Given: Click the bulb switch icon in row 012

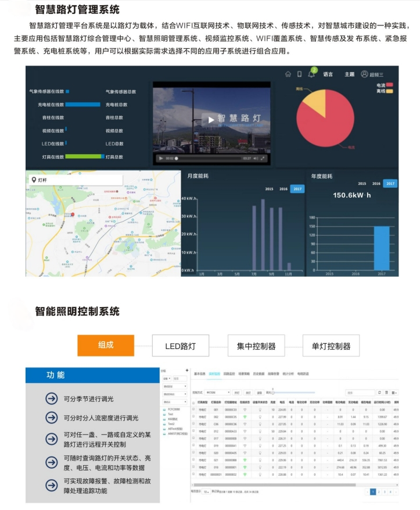Looking at the screenshot, I should click(x=260, y=431).
